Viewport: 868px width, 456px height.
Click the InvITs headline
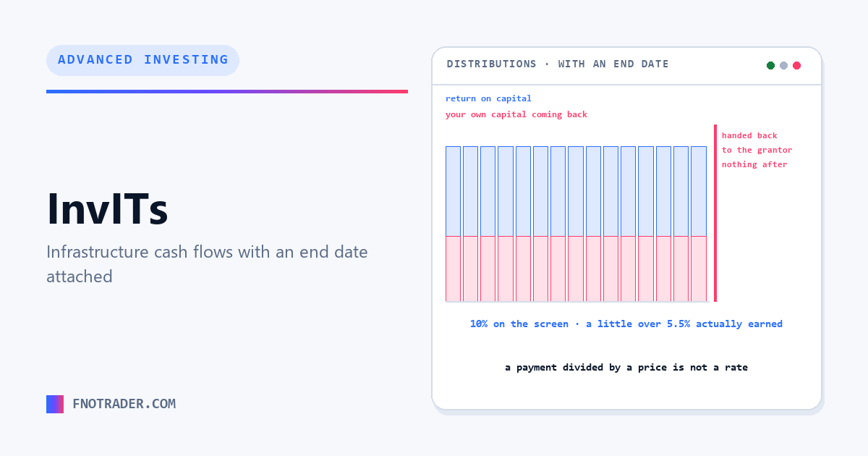[107, 209]
